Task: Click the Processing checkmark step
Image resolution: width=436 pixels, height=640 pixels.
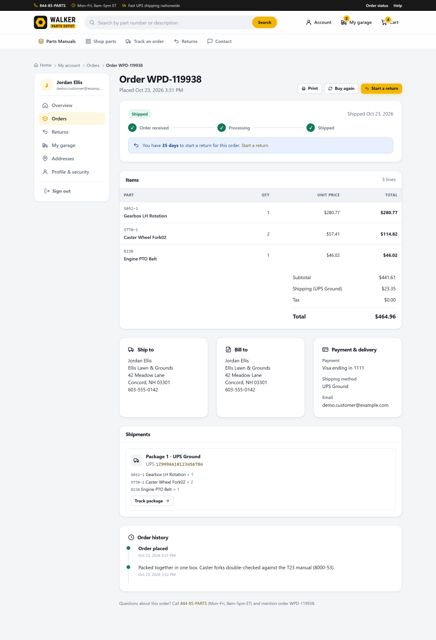Action: coord(221,128)
